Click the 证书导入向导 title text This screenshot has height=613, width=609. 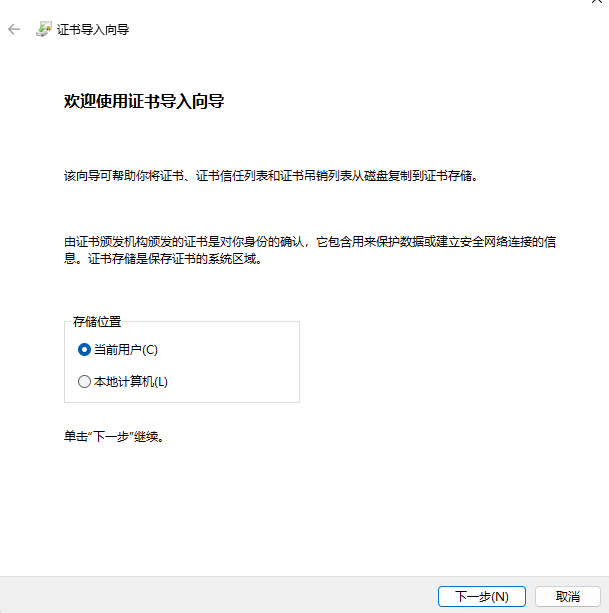(x=93, y=30)
